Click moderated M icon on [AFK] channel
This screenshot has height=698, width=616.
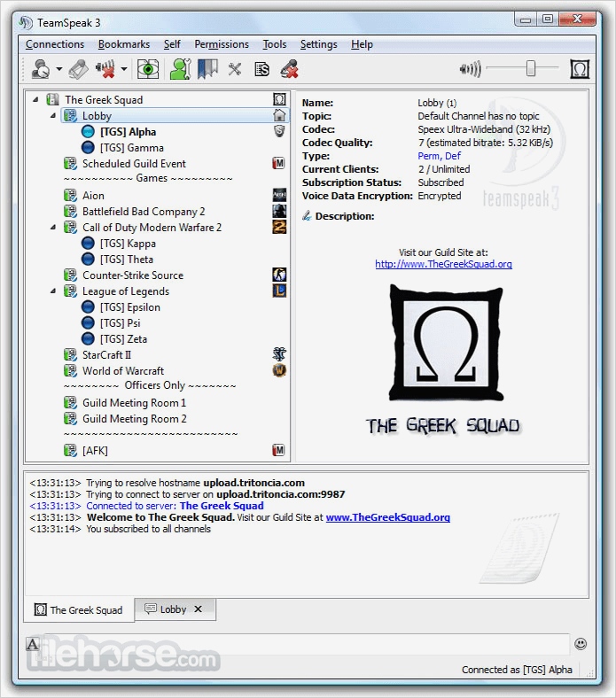[x=279, y=450]
